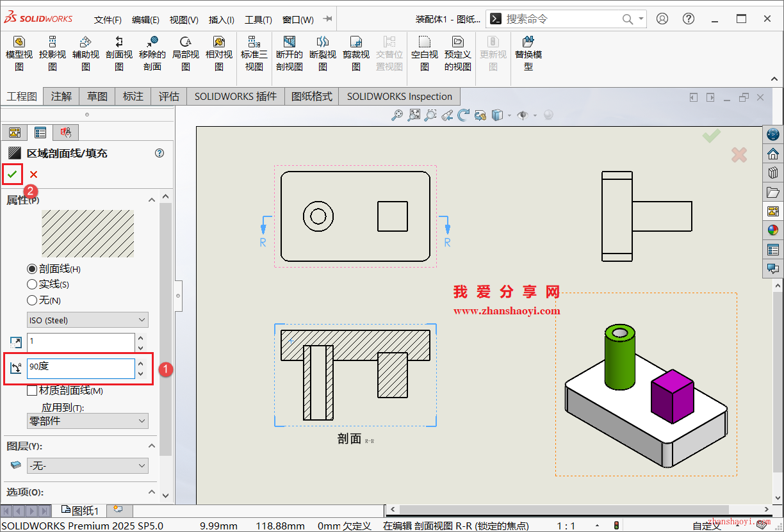The width and height of the screenshot is (784, 532).
Task: Open SOLIDWORKS Resources home task pane
Action: tap(773, 154)
